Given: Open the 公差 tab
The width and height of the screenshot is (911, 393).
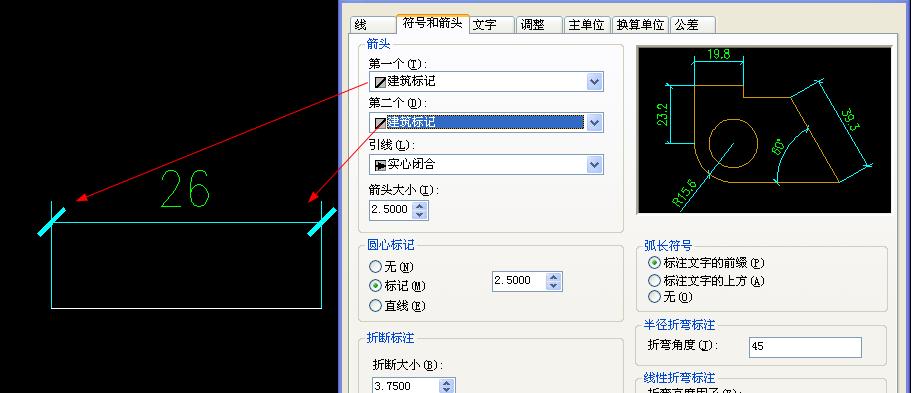Looking at the screenshot, I should tap(693, 25).
